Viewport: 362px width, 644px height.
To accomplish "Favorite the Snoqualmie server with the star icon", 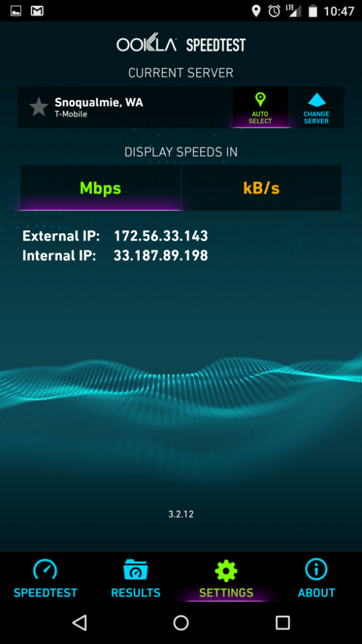I will [39, 106].
